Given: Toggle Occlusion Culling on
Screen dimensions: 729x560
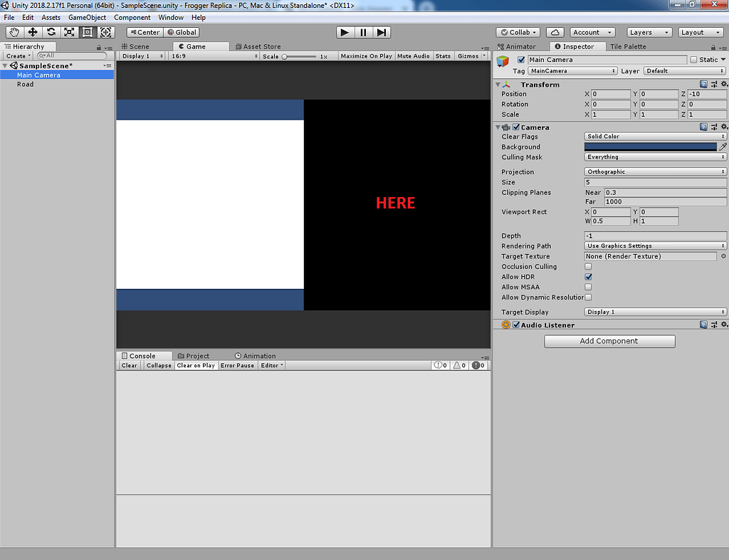Looking at the screenshot, I should coord(588,266).
